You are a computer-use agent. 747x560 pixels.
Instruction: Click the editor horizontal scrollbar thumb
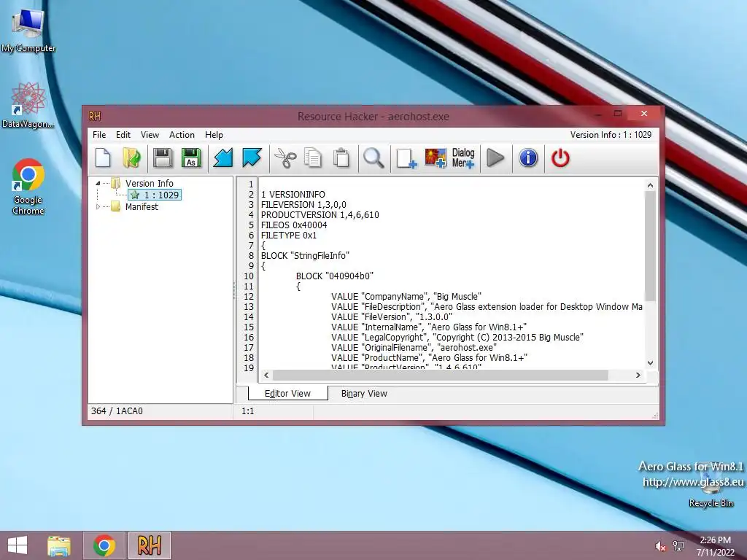[441, 376]
